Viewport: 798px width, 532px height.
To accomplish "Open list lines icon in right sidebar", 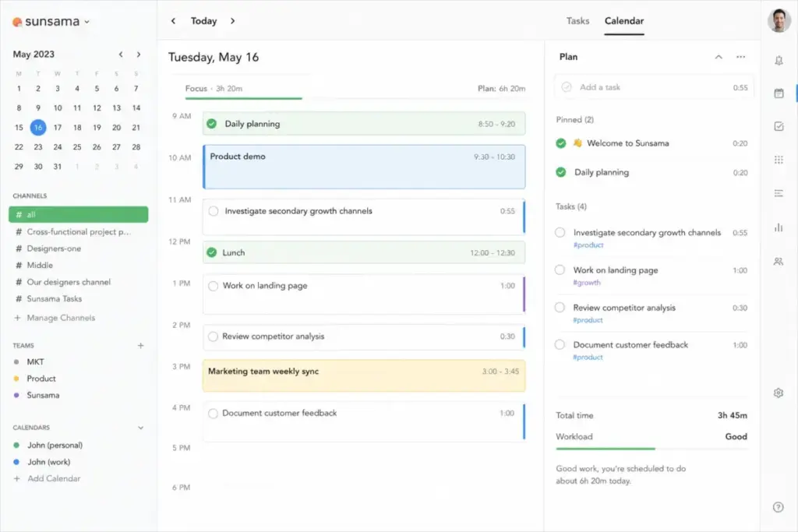I will [x=779, y=193].
